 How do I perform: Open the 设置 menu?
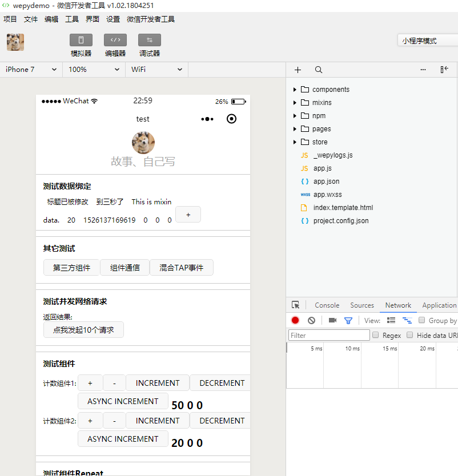pyautogui.click(x=113, y=19)
